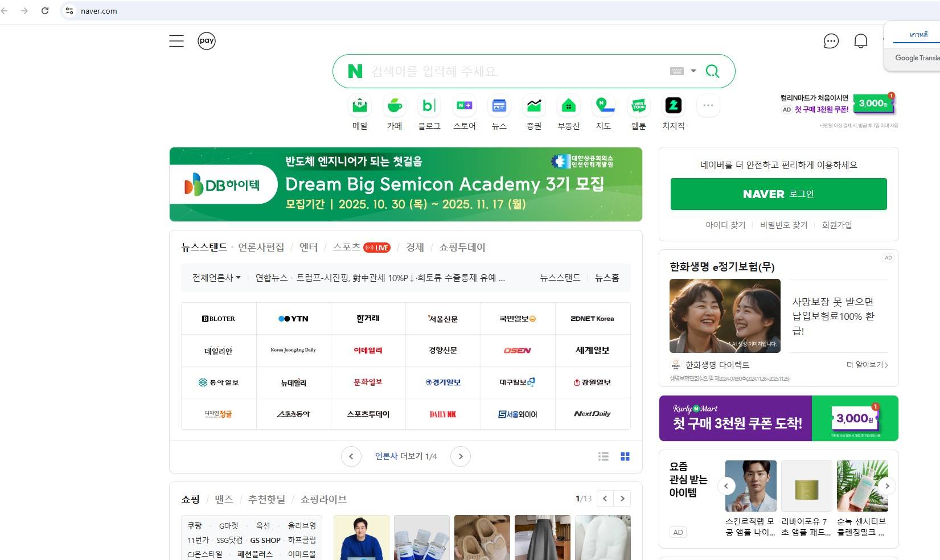Open the OSEN press logo
940x560 pixels.
518,351
